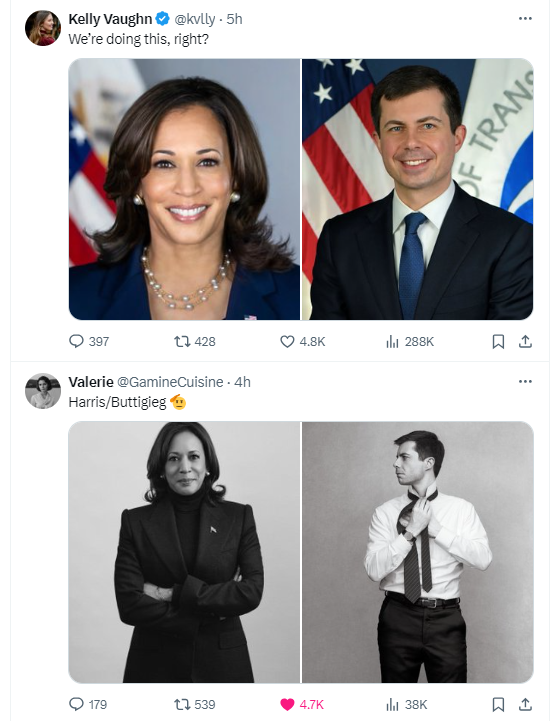Bookmark Kelly Vaughn's tweet
The image size is (550, 721).
[498, 342]
